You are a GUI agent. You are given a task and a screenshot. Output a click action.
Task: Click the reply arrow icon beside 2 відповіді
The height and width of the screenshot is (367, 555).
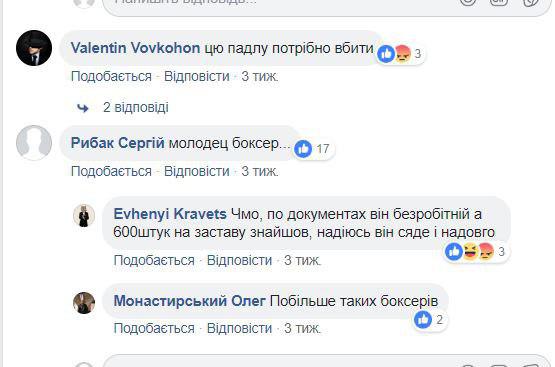point(83,108)
